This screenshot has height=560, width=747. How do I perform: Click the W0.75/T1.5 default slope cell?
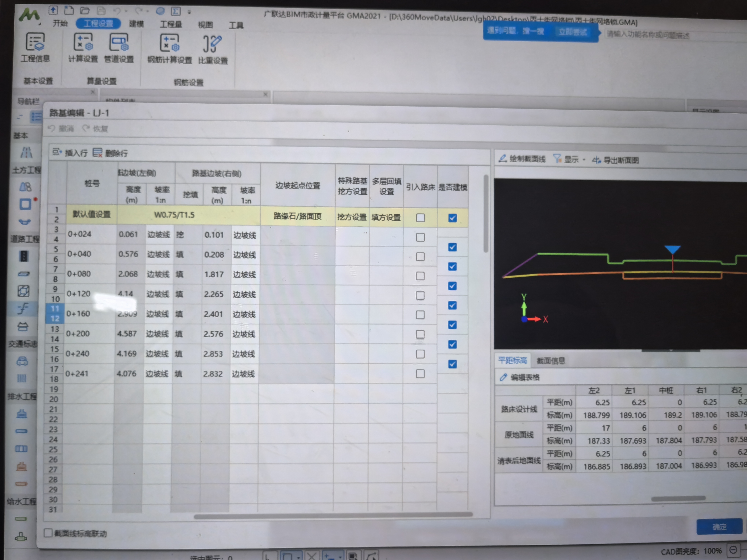pos(188,215)
